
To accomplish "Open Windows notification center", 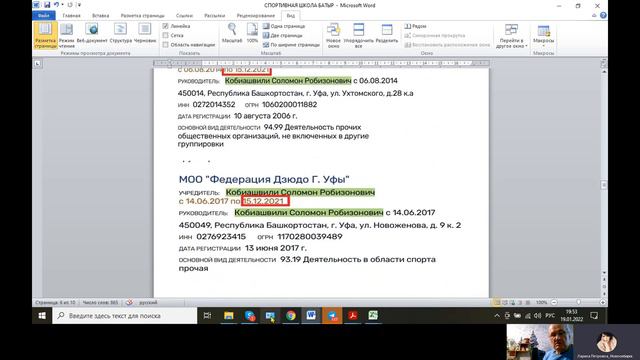I will pyautogui.click(x=594, y=316).
